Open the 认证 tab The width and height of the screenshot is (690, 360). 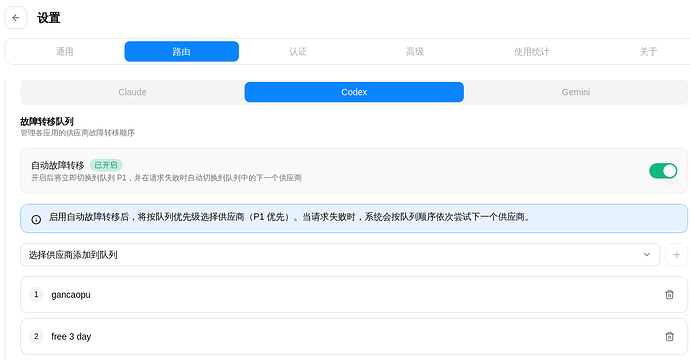coord(298,51)
